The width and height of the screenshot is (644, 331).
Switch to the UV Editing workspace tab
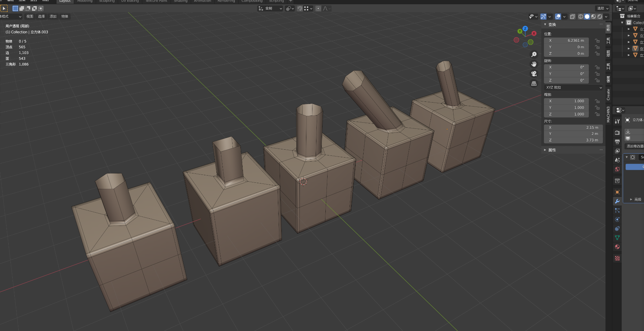coord(130,1)
